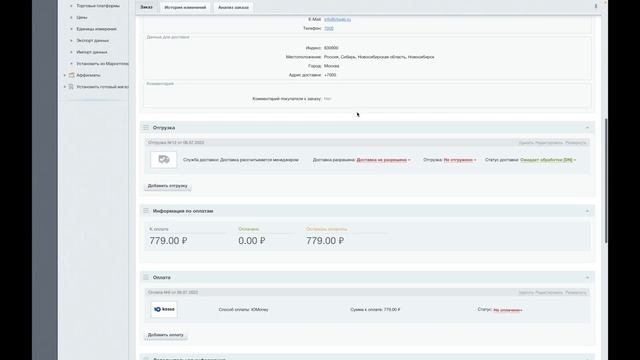
Task: Click the Добавить отгрузку button
Action: coord(168,186)
